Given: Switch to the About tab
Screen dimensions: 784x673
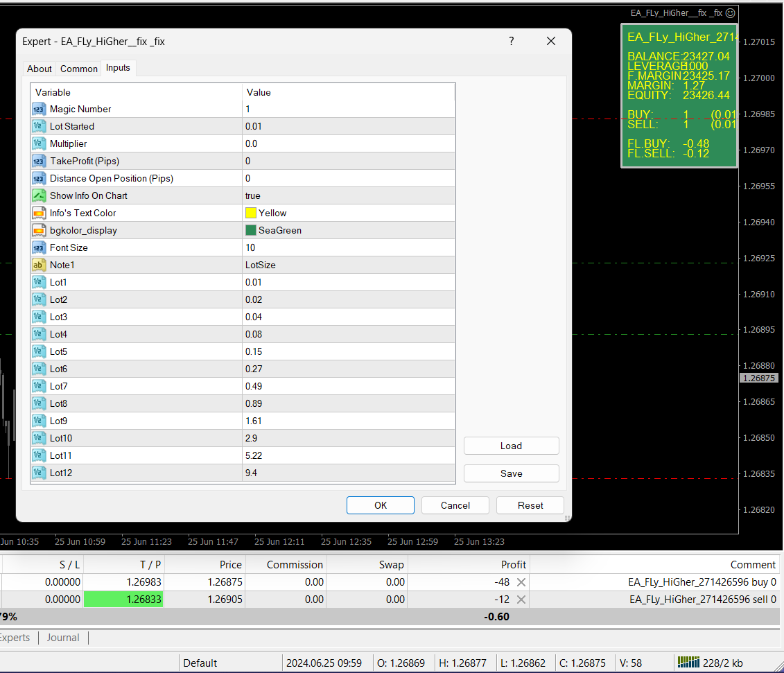Looking at the screenshot, I should [x=40, y=69].
